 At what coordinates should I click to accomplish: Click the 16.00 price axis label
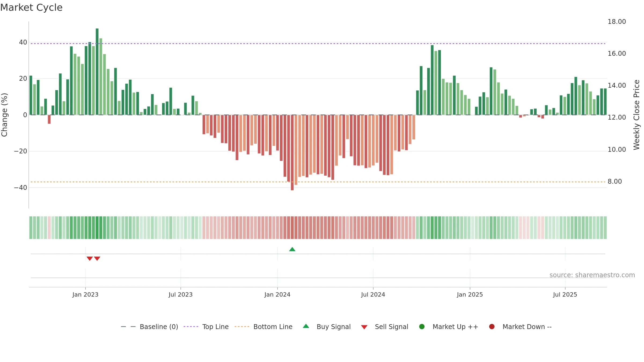click(x=617, y=54)
